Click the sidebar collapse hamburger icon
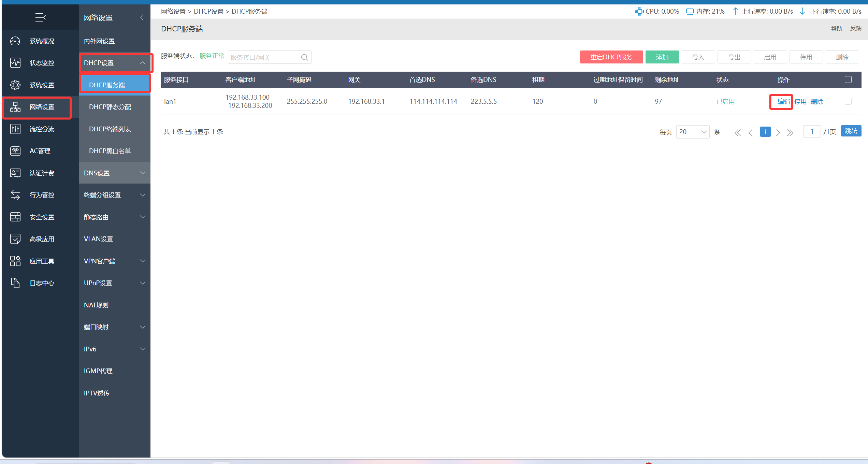868x464 pixels. click(x=40, y=17)
